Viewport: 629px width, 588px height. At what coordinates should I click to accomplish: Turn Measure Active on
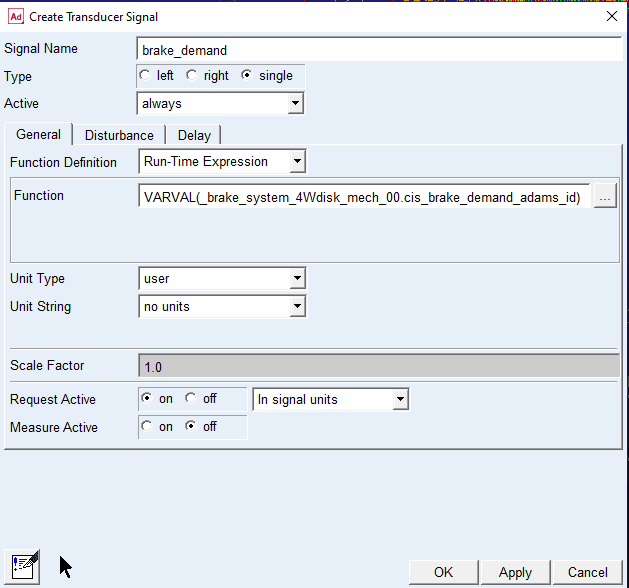[x=147, y=426]
